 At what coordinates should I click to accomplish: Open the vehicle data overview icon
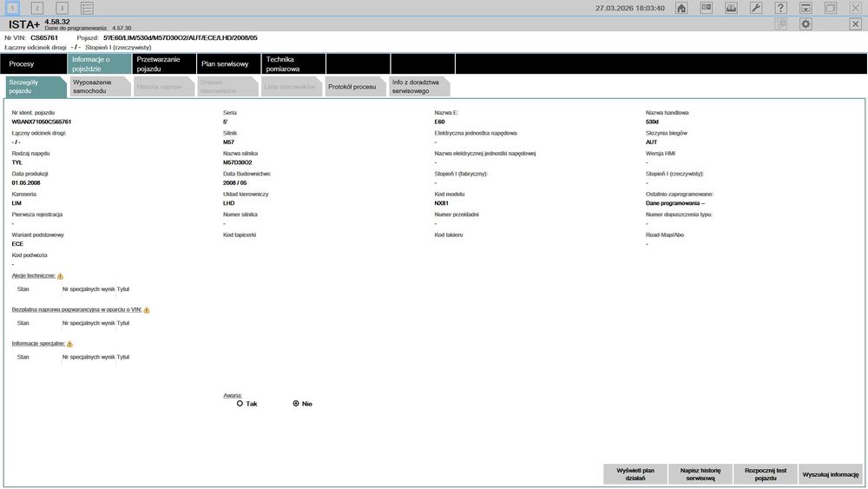click(707, 8)
